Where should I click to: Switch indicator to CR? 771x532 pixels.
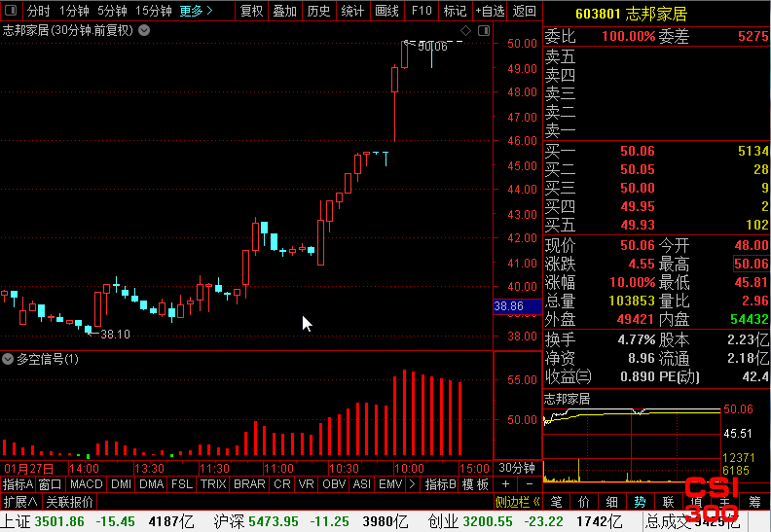pyautogui.click(x=282, y=484)
